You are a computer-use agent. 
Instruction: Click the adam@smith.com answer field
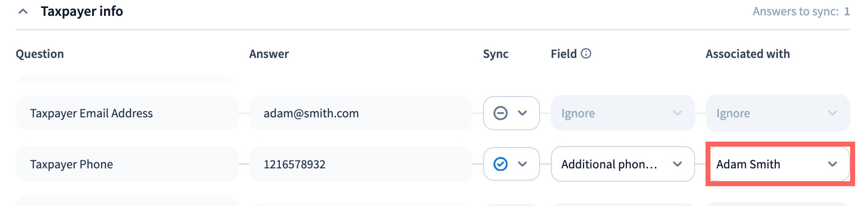360,113
